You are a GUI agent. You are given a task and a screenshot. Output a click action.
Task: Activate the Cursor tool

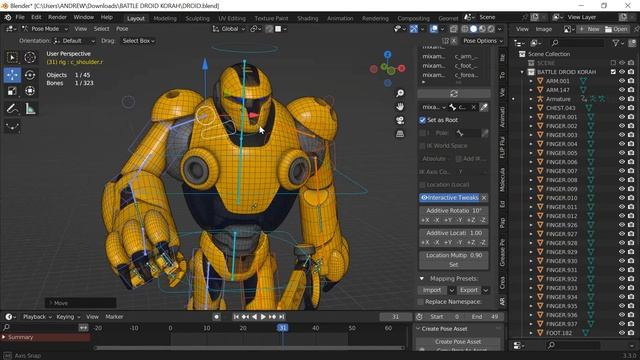tap(30, 58)
